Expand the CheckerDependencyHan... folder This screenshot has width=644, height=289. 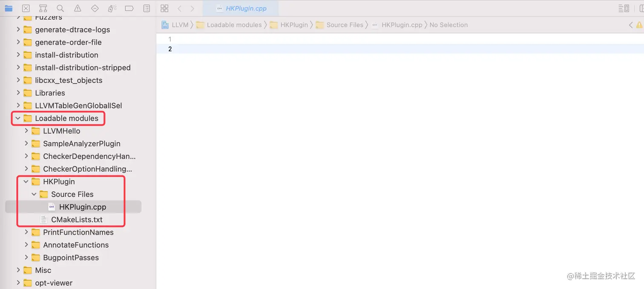coord(26,156)
